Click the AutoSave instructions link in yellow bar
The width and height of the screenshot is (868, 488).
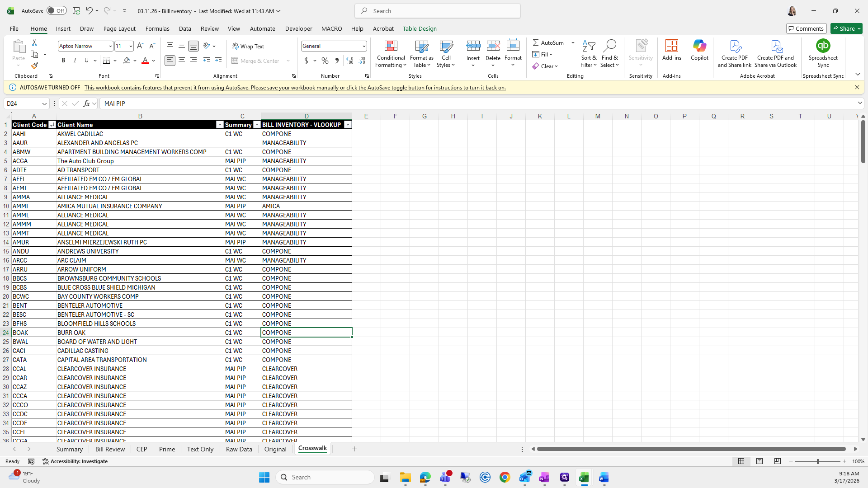click(x=295, y=88)
